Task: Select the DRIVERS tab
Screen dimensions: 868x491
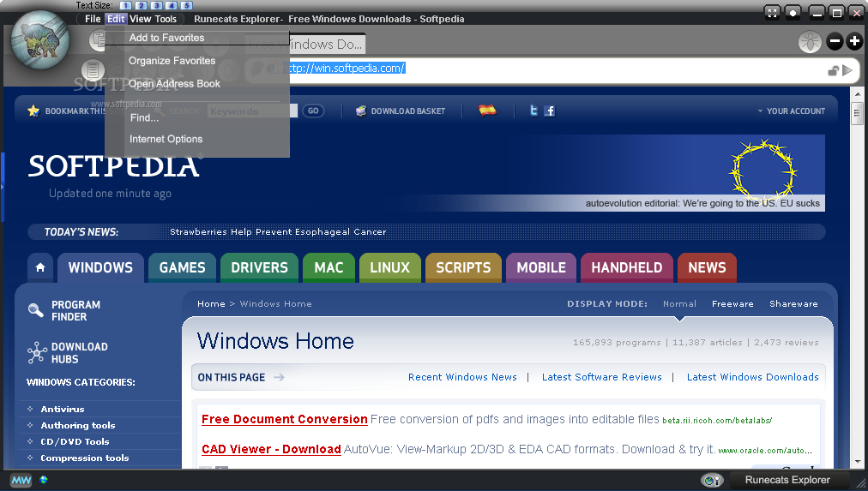Action: 259,267
